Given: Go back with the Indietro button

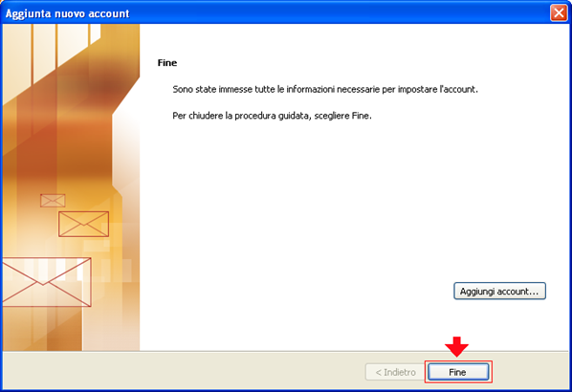Looking at the screenshot, I should coord(395,372).
